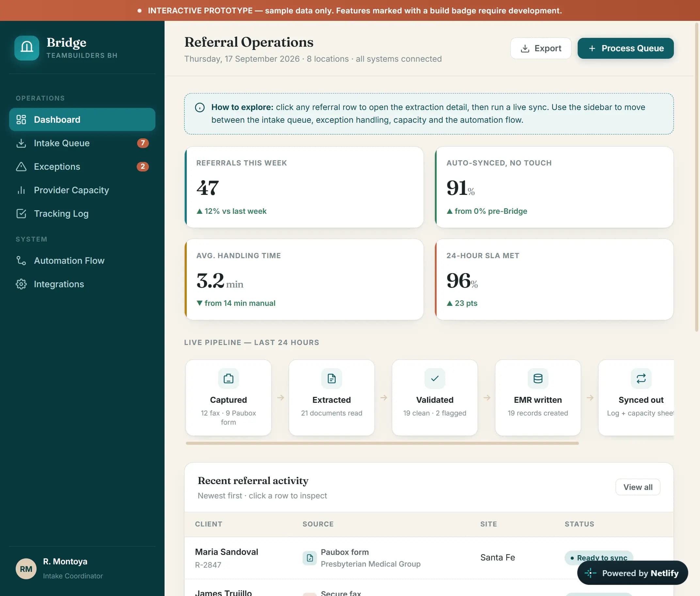Screen dimensions: 700x596
Task: Click the Intake Queue badge showing 7
Action: (143, 143)
